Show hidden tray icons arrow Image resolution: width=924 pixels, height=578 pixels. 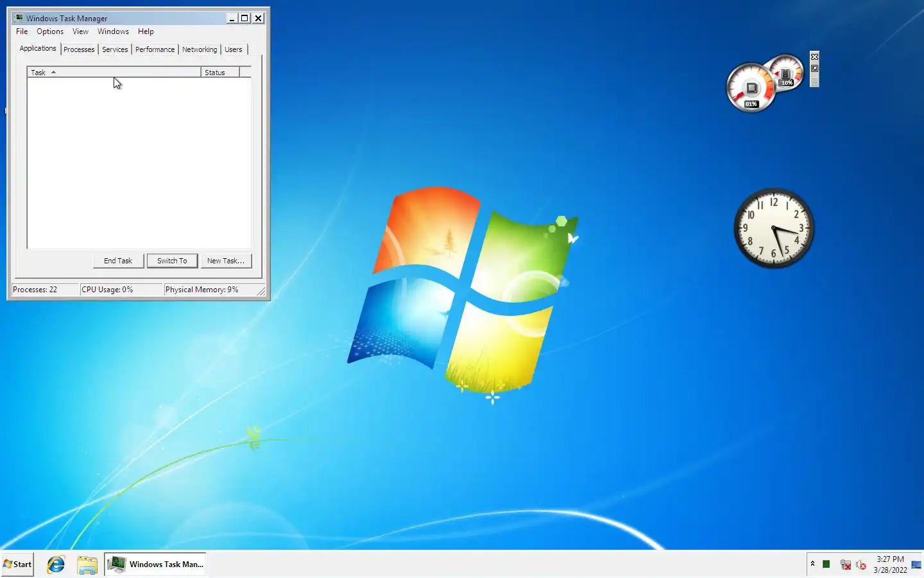coord(812,564)
